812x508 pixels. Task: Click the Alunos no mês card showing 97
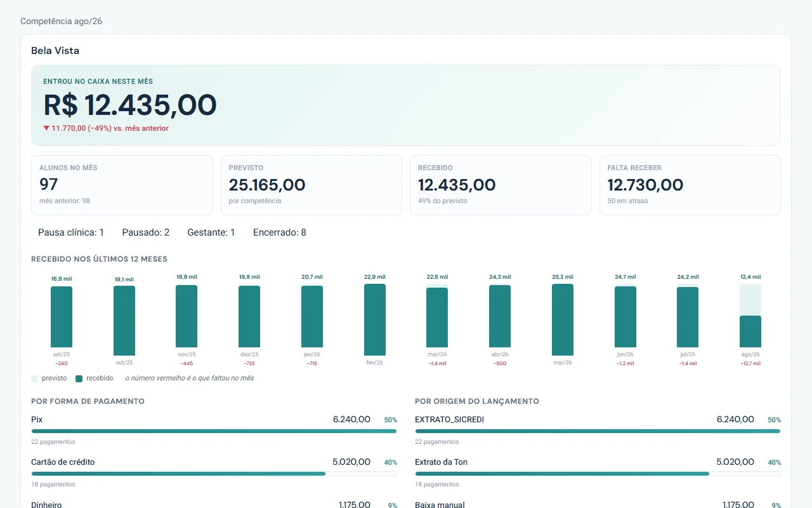122,185
